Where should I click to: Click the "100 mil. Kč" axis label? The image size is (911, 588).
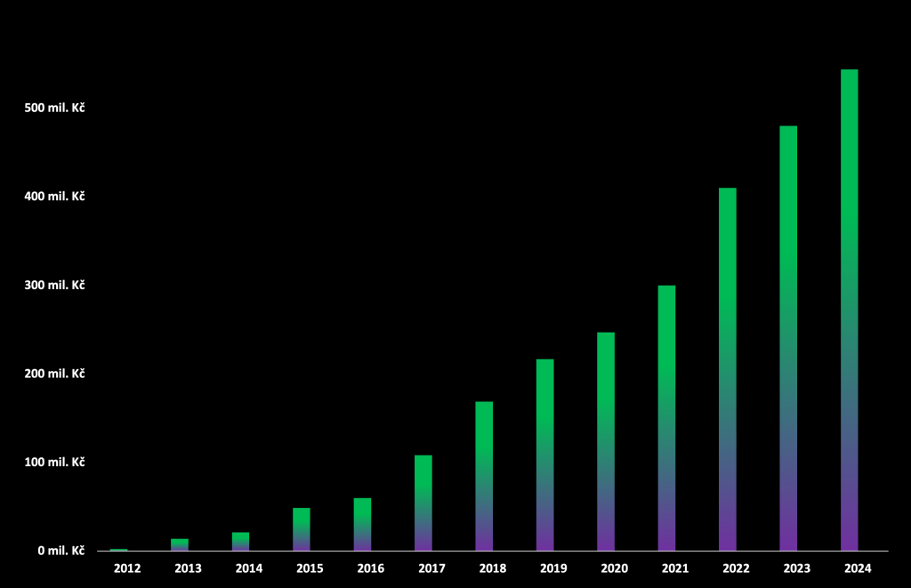(x=54, y=462)
